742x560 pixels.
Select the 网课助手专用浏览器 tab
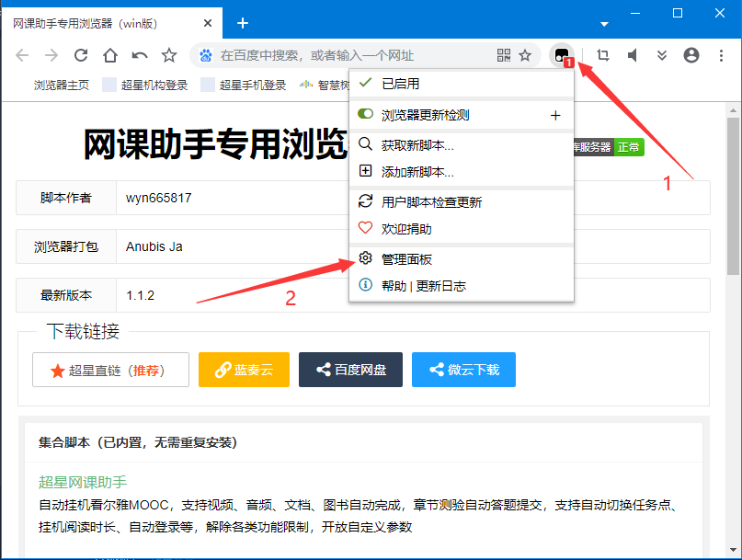pyautogui.click(x=111, y=23)
